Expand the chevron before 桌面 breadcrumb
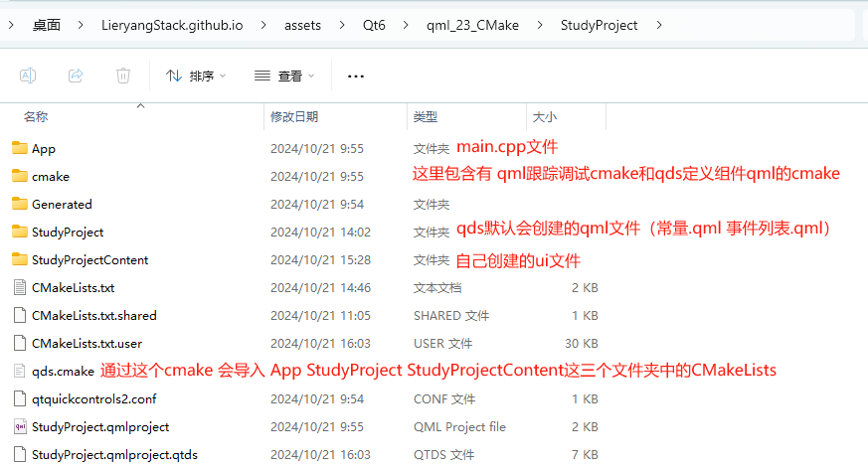Image resolution: width=868 pixels, height=469 pixels. tap(11, 25)
